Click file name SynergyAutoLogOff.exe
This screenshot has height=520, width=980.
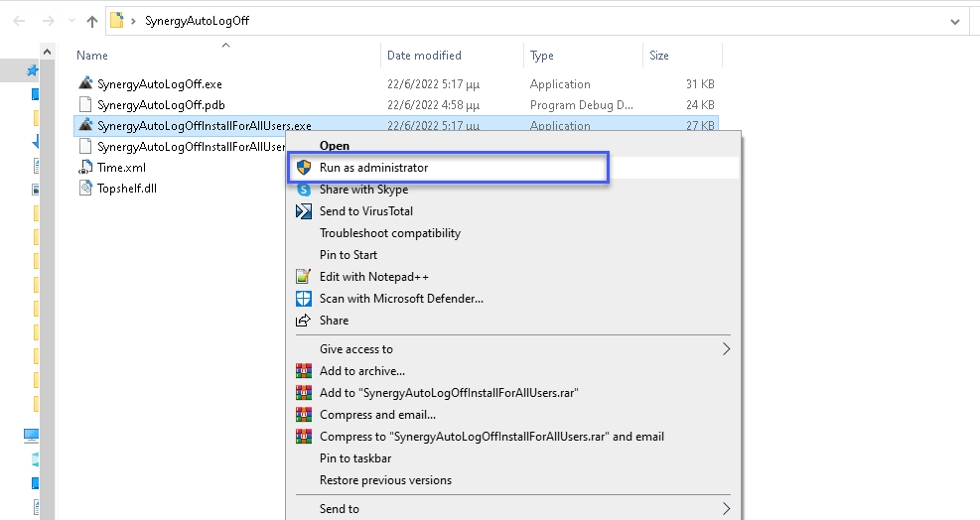coord(160,83)
